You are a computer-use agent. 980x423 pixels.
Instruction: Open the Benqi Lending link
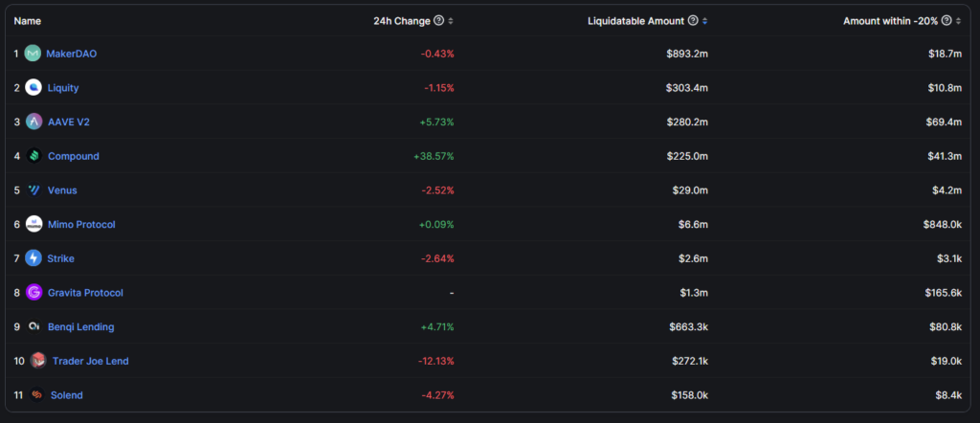click(x=80, y=326)
